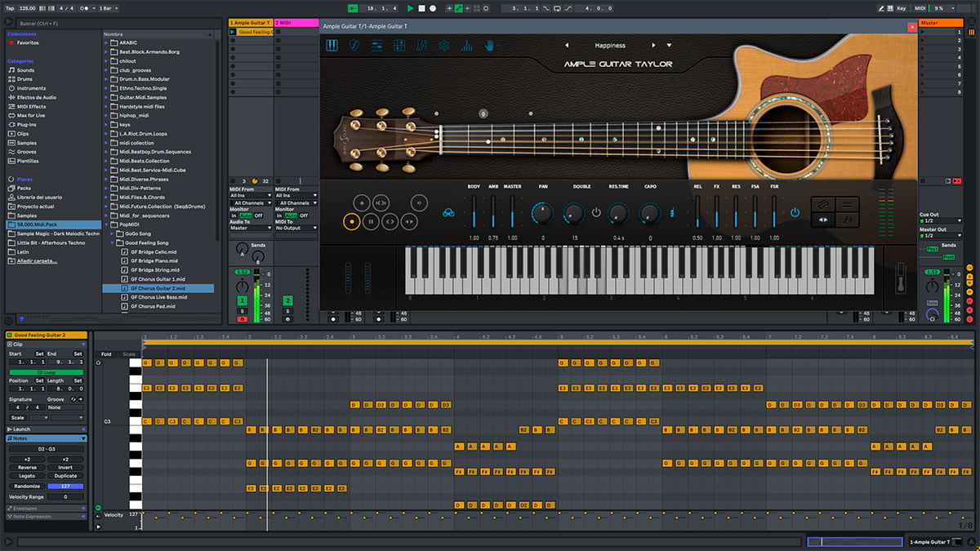Click the pause-symbol round button in plugin

[371, 220]
